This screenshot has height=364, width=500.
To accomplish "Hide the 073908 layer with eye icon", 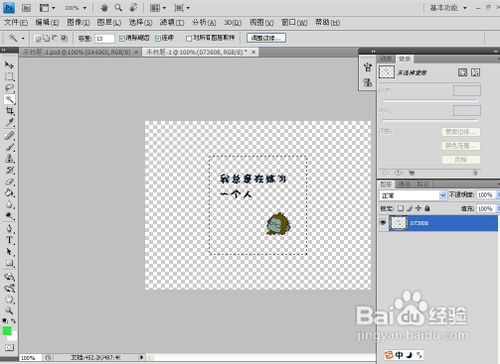I will (x=383, y=222).
